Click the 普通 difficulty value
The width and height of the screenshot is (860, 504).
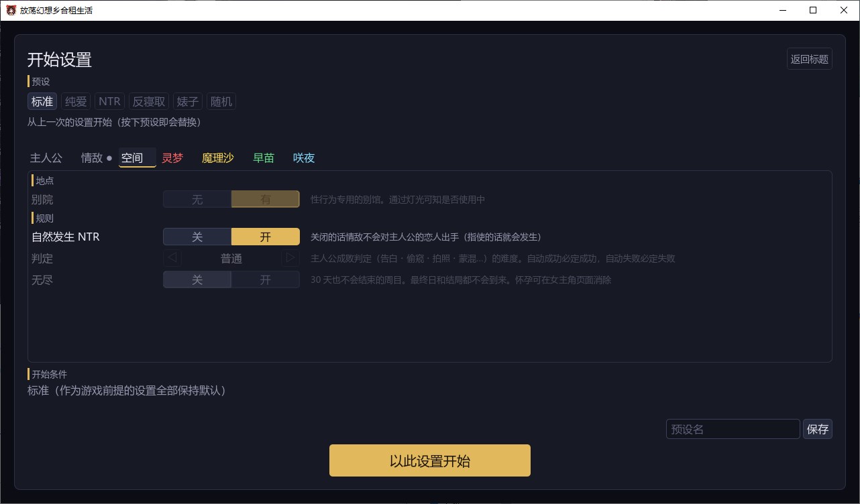(x=231, y=258)
